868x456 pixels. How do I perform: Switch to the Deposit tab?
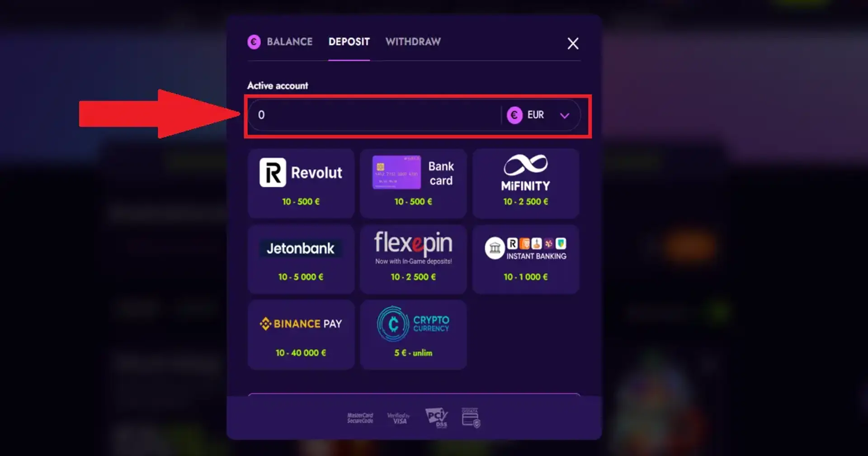point(349,42)
